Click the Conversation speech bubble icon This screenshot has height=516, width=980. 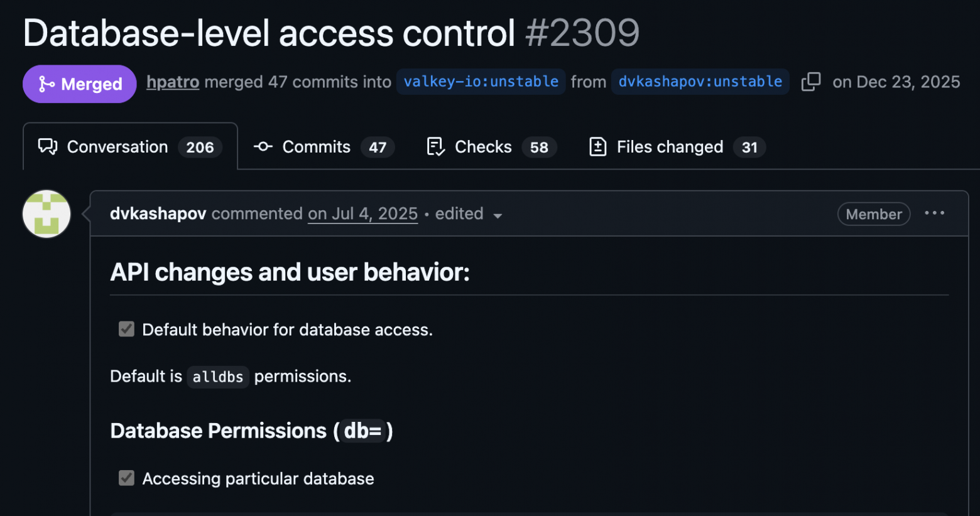coord(48,147)
